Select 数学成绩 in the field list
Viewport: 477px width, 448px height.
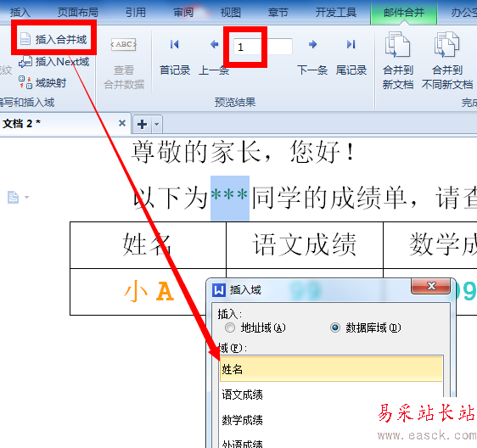(331, 420)
